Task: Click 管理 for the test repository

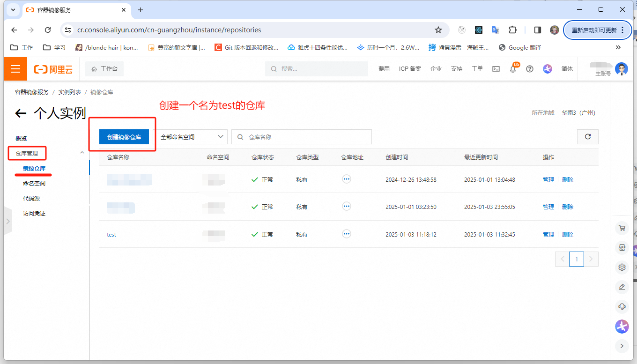Action: (548, 234)
